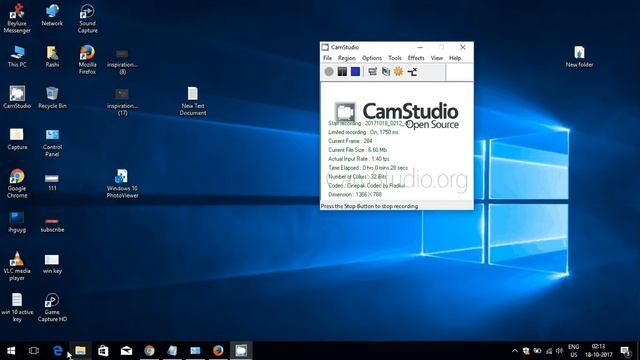
Task: Select the inspiration... (8) desktop file
Action: pos(122,61)
